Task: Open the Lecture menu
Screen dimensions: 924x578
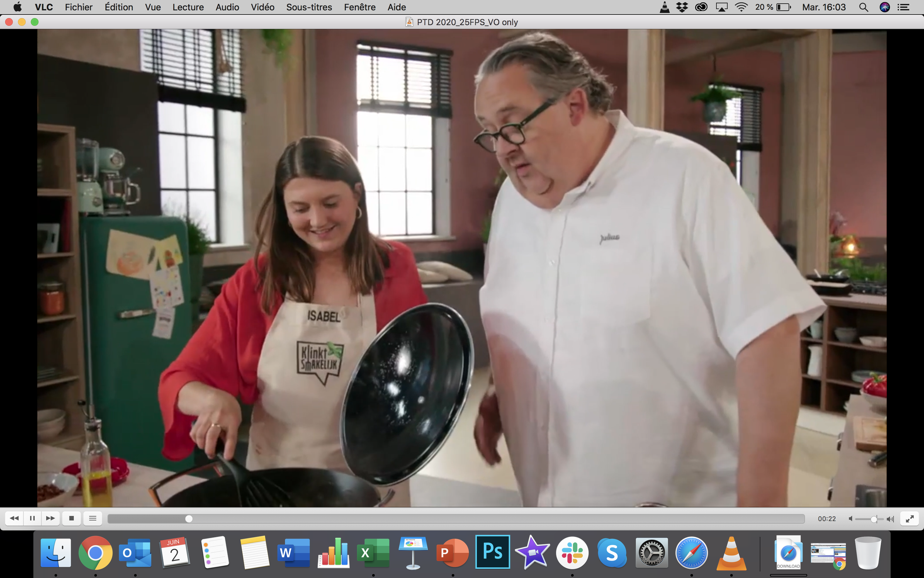Action: click(188, 7)
